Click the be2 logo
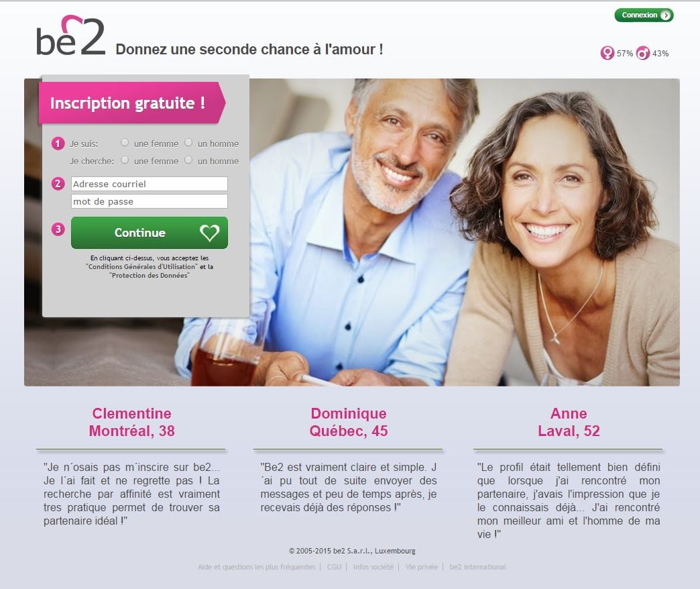 pos(70,36)
